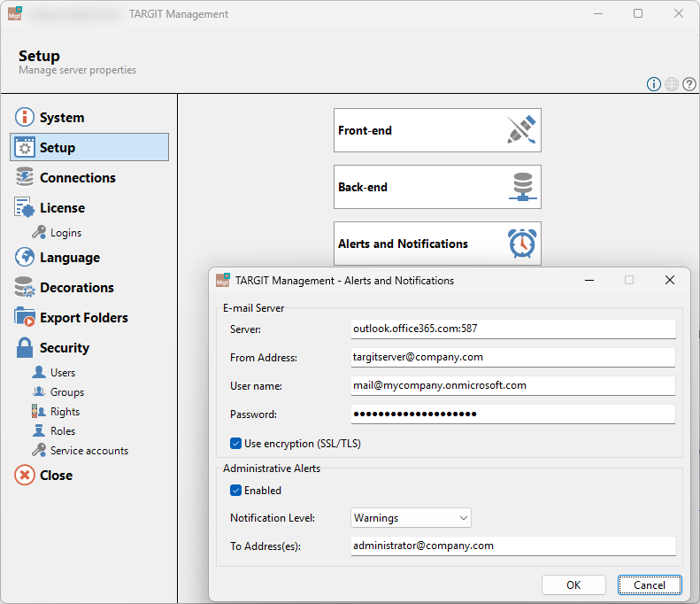Viewport: 700px width, 604px height.
Task: Open the Logins sub-item
Action: click(x=65, y=233)
